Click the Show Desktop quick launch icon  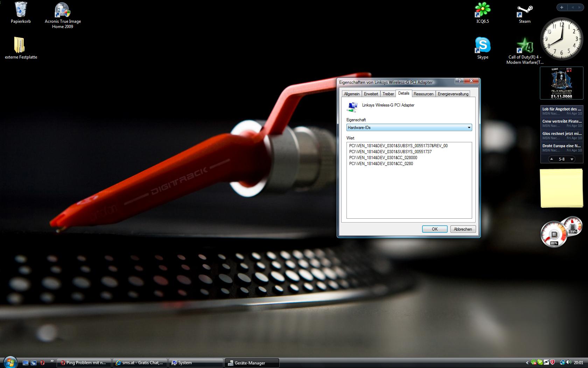pyautogui.click(x=26, y=363)
